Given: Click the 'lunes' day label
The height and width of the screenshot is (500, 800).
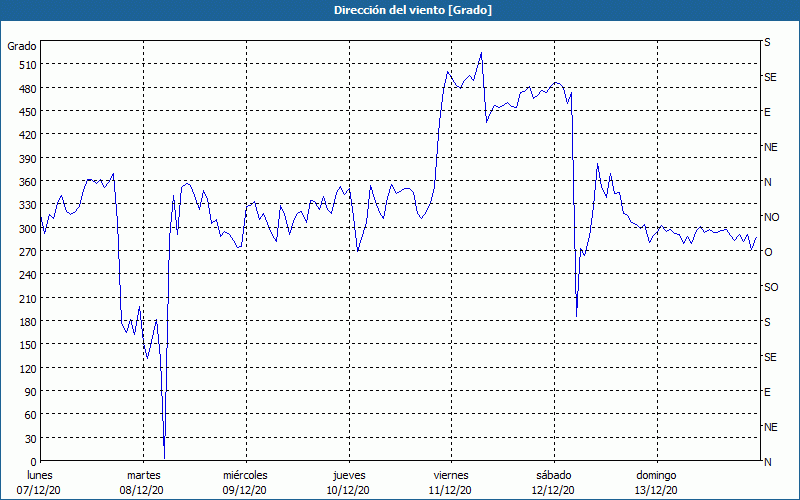Looking at the screenshot, I should (40, 475).
